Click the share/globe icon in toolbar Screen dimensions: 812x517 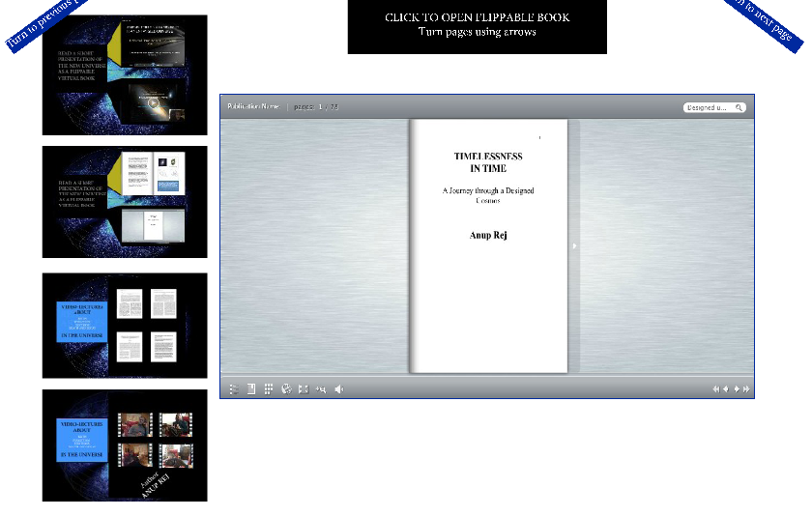coord(286,389)
